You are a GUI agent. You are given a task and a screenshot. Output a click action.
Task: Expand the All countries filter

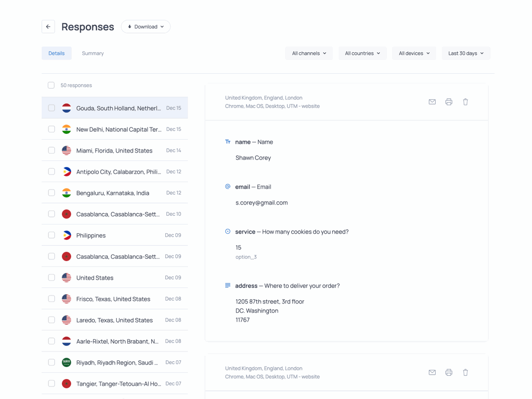tap(362, 53)
